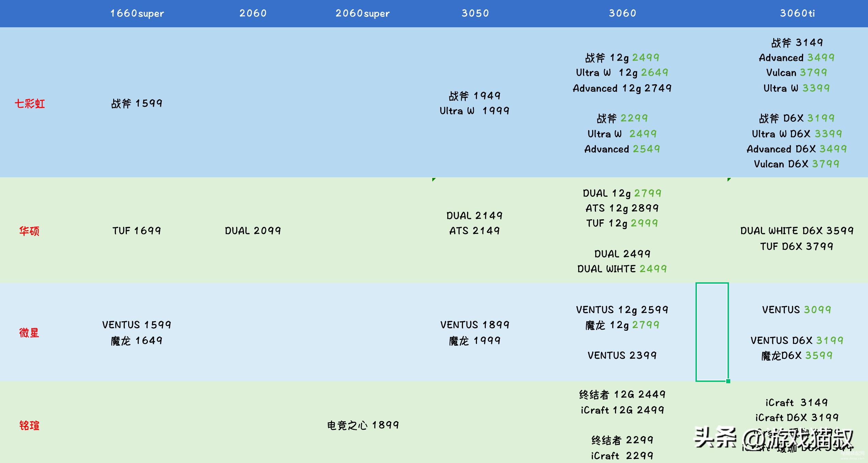Click the Ultra W 12g 2649 entry

tap(622, 73)
